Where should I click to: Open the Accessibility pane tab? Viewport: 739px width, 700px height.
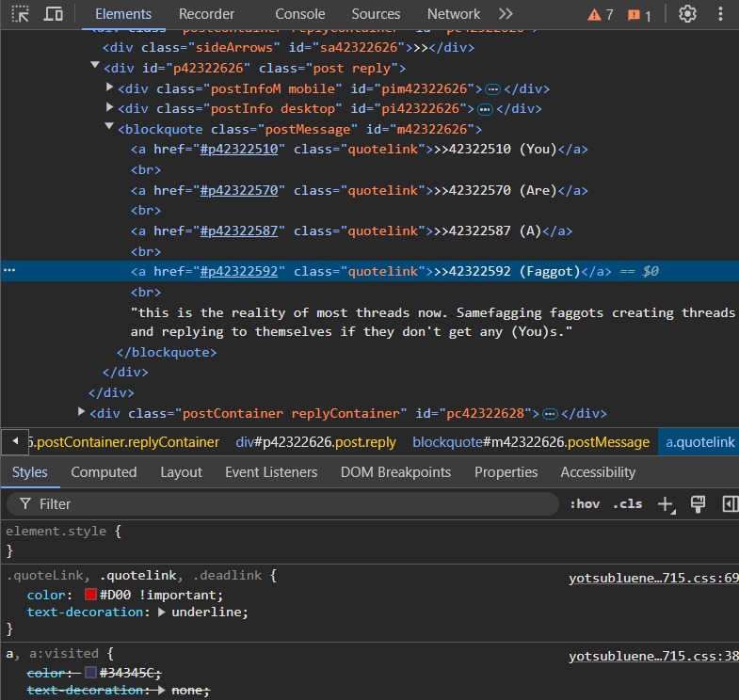pyautogui.click(x=598, y=472)
